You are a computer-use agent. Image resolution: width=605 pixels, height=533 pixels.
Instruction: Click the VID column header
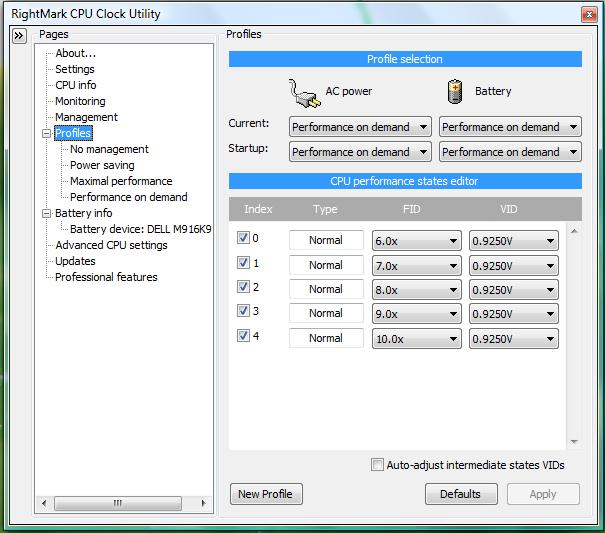(x=509, y=209)
